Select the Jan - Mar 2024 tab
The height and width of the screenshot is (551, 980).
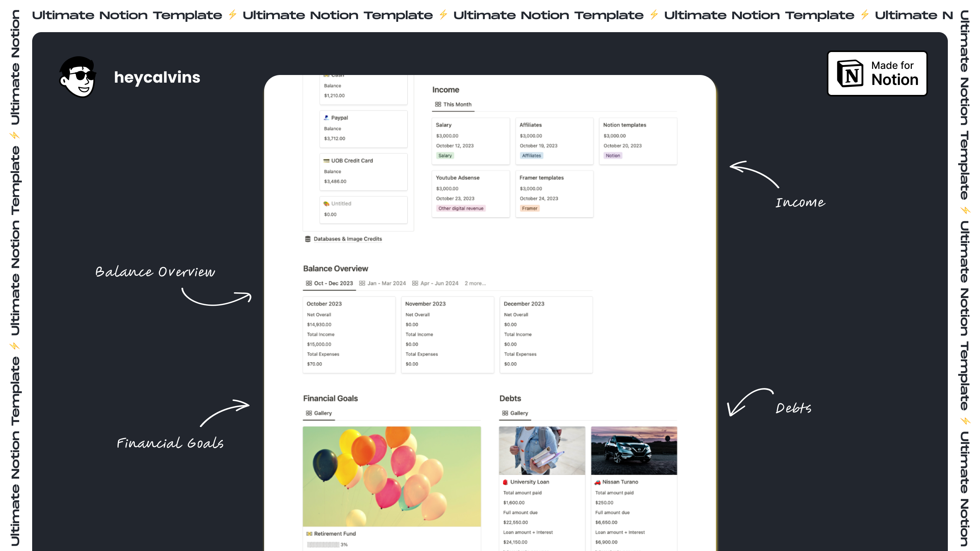point(382,284)
